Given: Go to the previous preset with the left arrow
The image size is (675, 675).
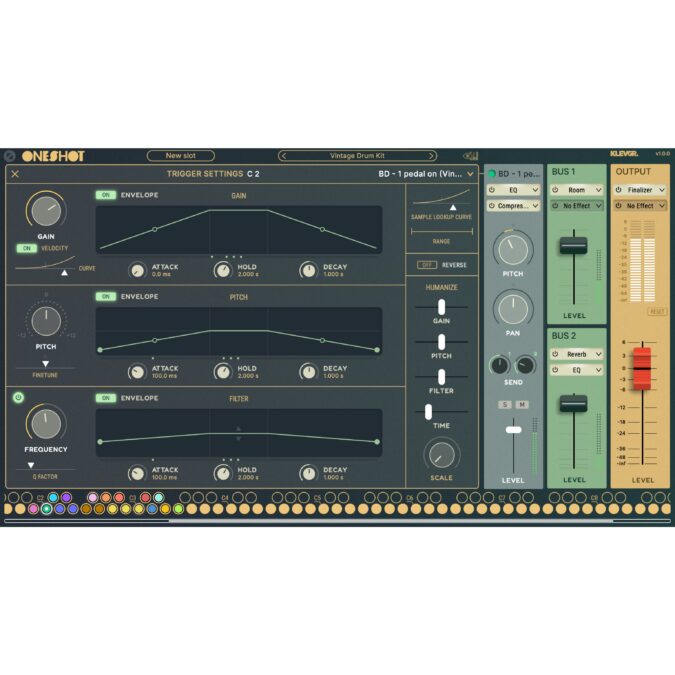Looking at the screenshot, I should [283, 156].
